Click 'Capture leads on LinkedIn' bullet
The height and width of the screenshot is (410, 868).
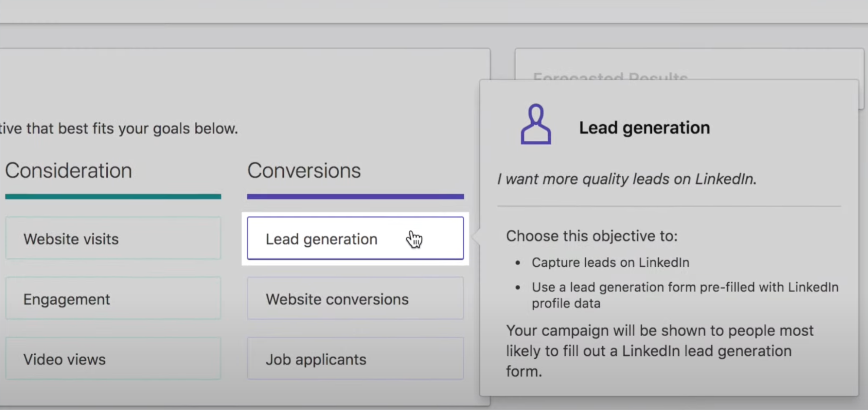pyautogui.click(x=610, y=262)
